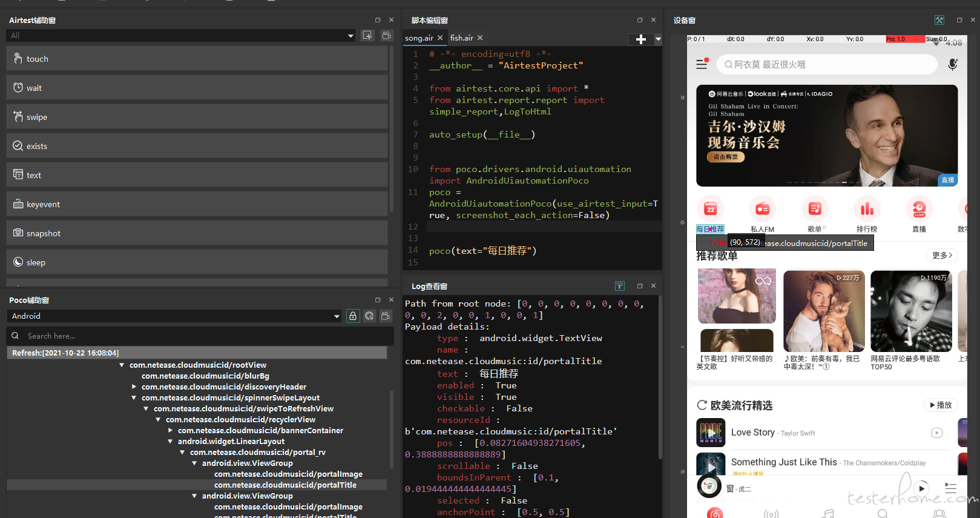Tap the microphone song-recognition icon
This screenshot has width=980, height=518.
pyautogui.click(x=952, y=64)
